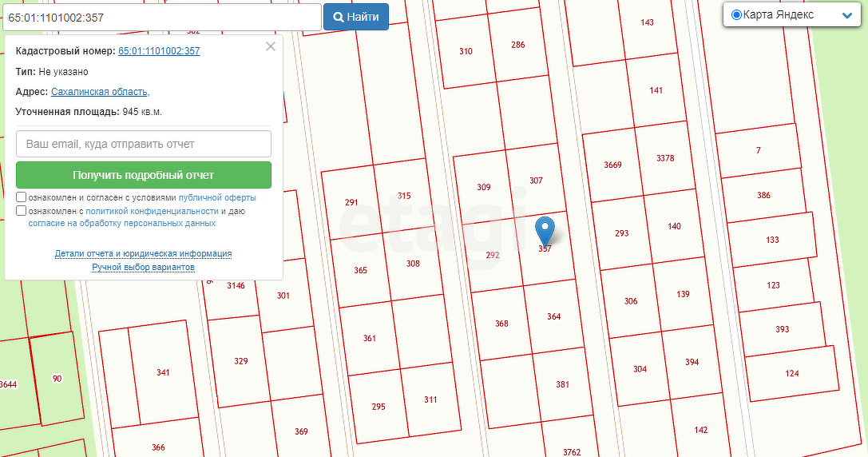868x457 pixels.
Task: Click the cadastral number search field
Action: pos(161,17)
